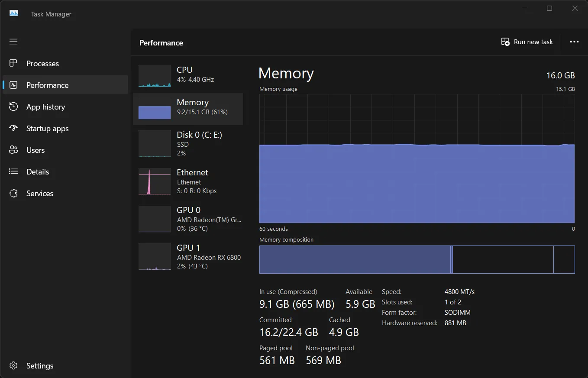Stay on the highlighted Performance section
Viewport: 588px width, 378px height.
(47, 85)
